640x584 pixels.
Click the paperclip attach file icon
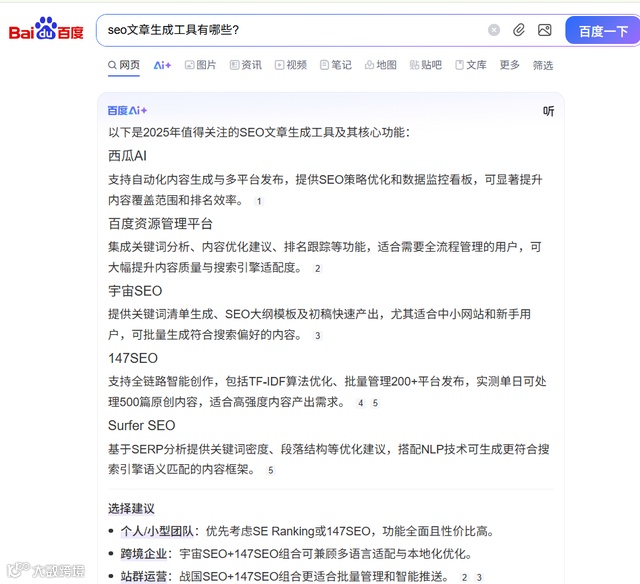click(519, 30)
